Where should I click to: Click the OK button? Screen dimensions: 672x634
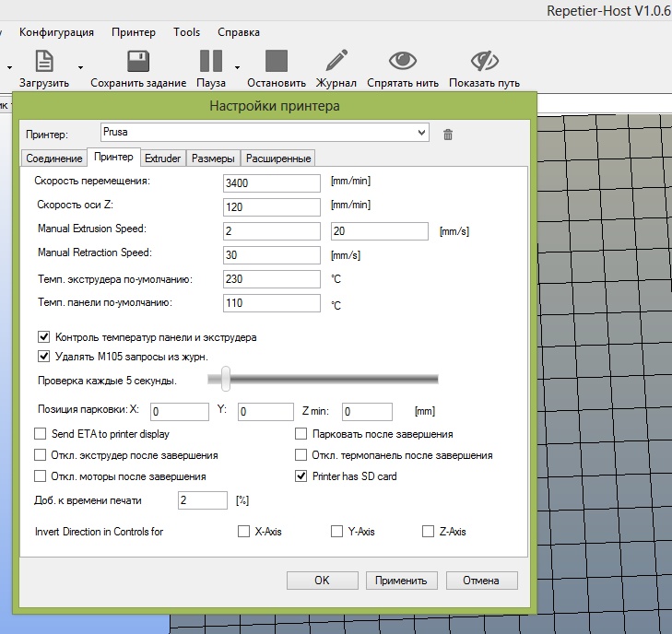tap(322, 581)
